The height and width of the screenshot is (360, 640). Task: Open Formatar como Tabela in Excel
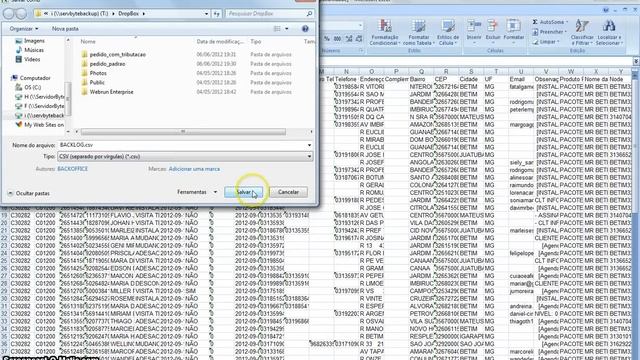tap(418, 32)
